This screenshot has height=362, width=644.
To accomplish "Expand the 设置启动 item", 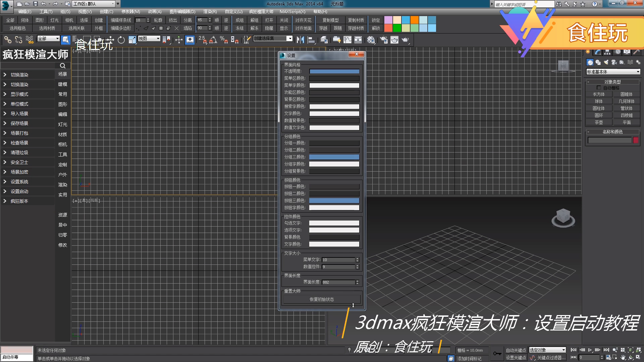I will (28, 191).
